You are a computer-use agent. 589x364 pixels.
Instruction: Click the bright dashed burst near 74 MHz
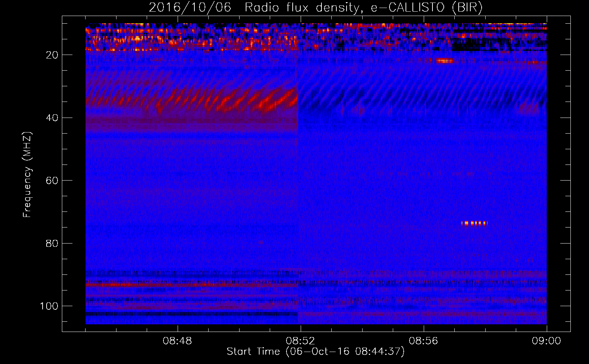pyautogui.click(x=474, y=223)
